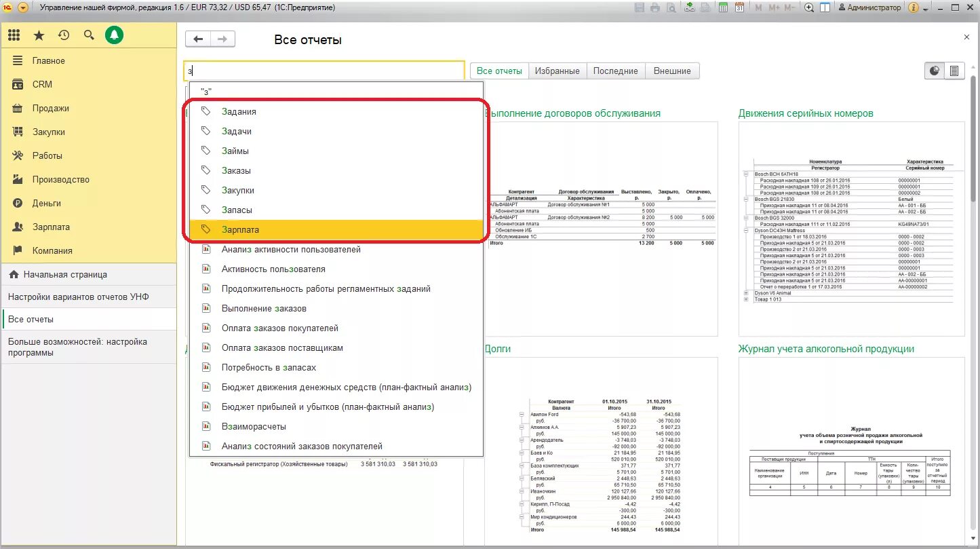This screenshot has width=980, height=549.
Task: Open Настройки вариантов отчетов УНФ
Action: [88, 297]
